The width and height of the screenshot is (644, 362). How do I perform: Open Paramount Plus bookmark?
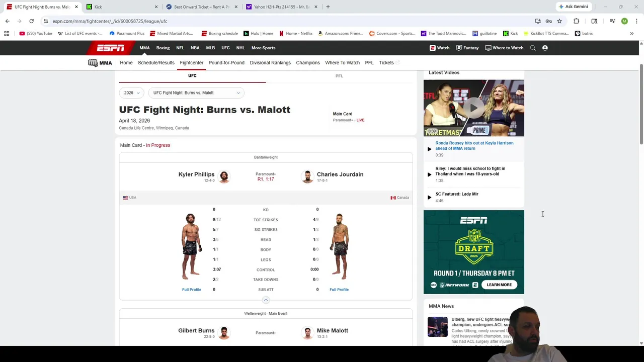click(127, 34)
